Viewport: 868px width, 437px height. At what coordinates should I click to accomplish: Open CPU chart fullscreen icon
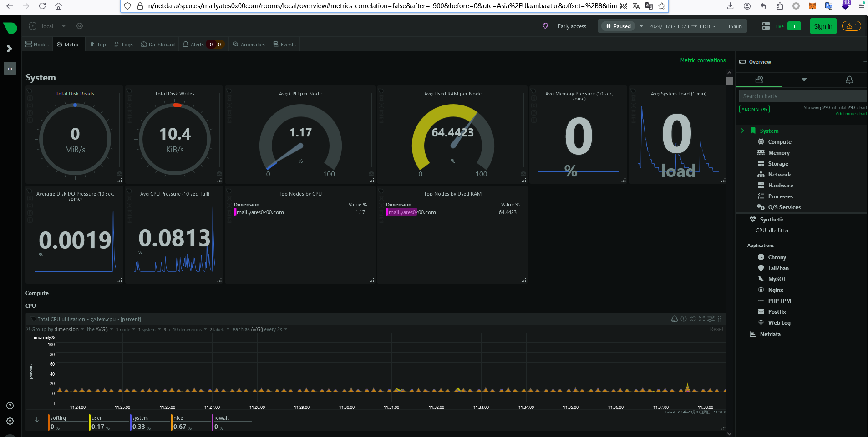702,319
